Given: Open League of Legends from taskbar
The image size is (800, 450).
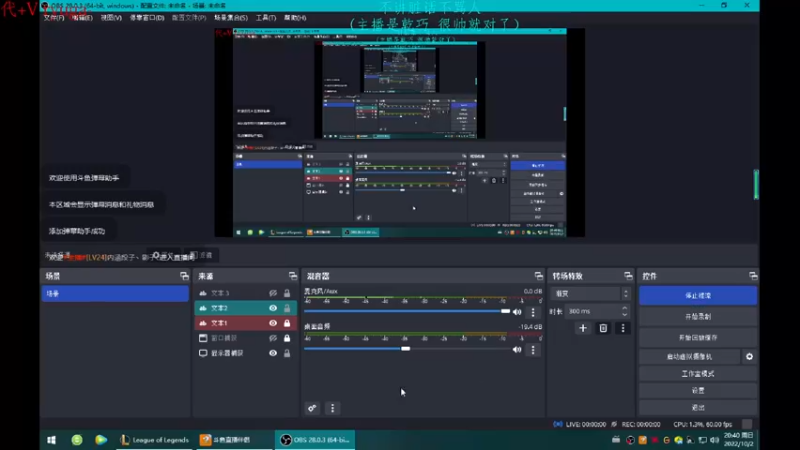Looking at the screenshot, I should [x=155, y=440].
